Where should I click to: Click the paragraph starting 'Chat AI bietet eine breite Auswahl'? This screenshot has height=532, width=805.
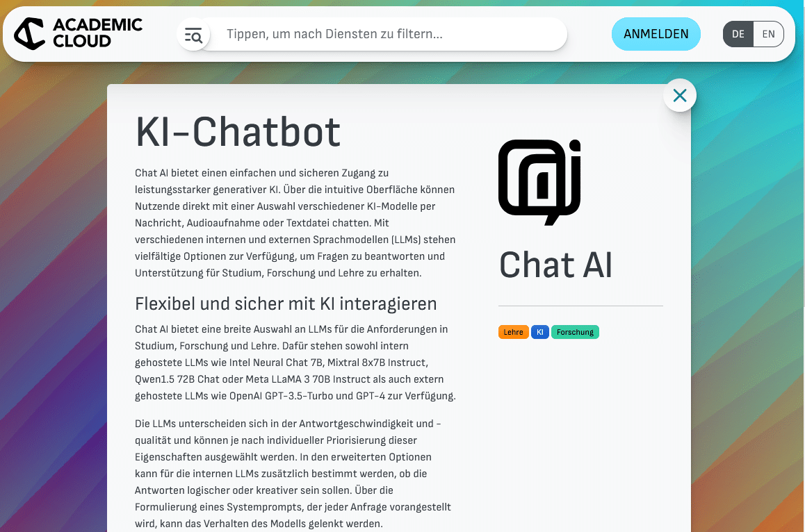click(295, 363)
